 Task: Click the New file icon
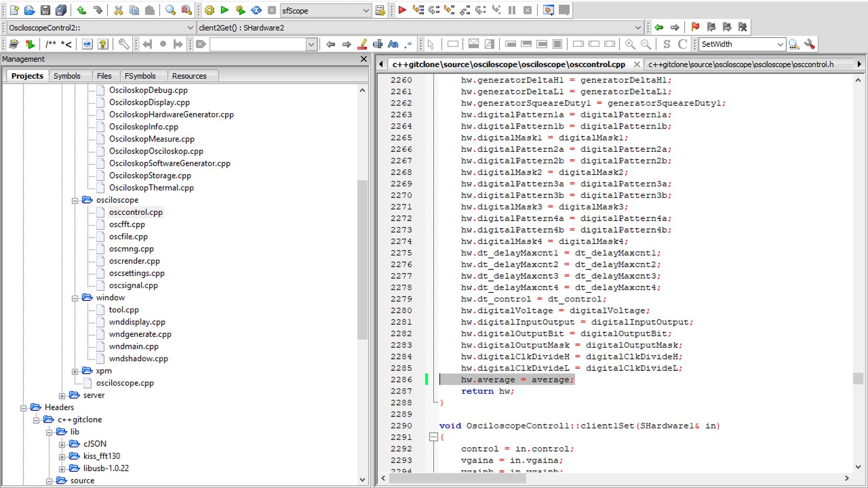pos(15,10)
